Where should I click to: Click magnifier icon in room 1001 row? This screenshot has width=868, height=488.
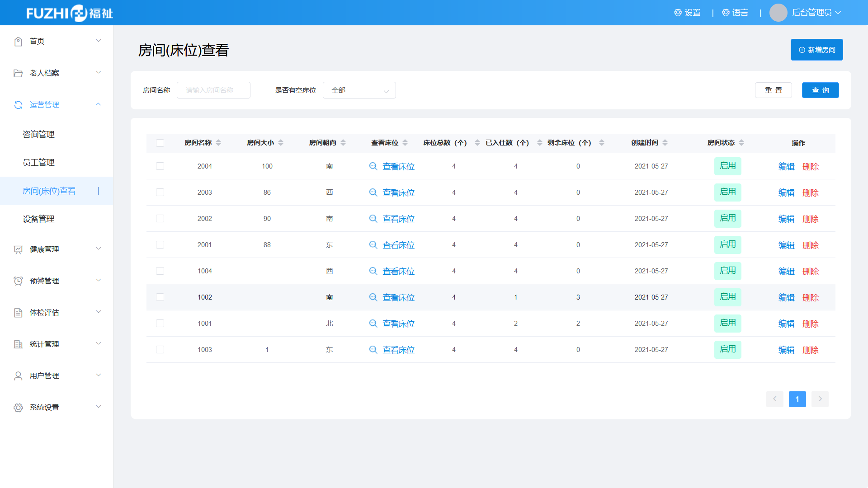pos(373,324)
